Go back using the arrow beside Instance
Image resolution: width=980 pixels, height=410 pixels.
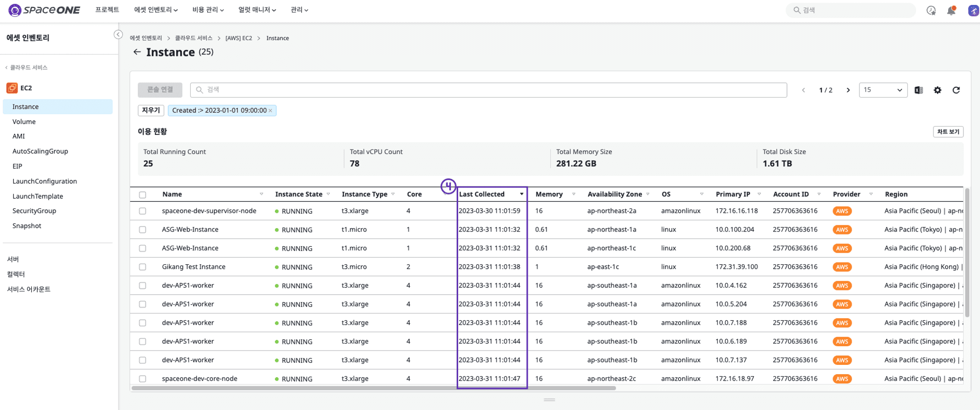137,52
